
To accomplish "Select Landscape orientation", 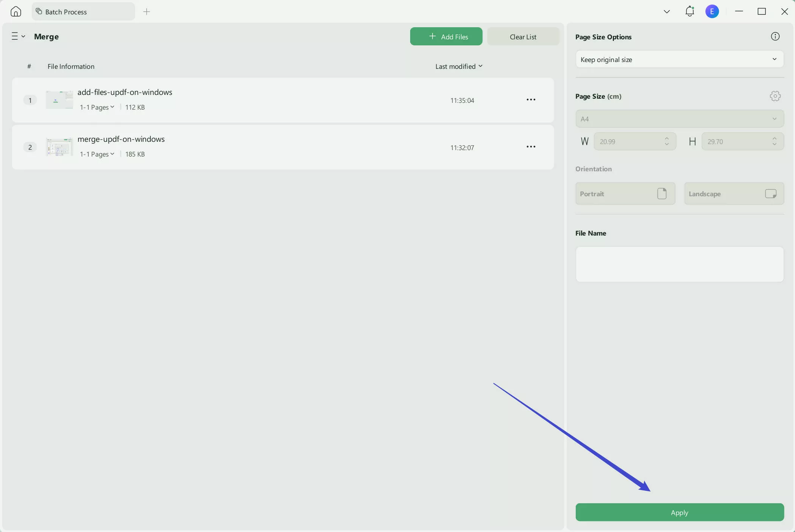I will pos(734,194).
